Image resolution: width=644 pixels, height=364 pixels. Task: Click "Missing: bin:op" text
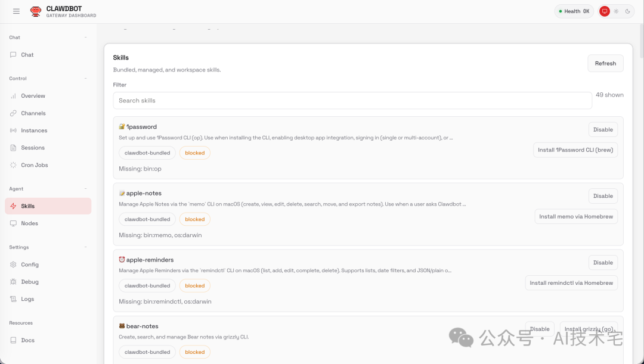tap(140, 169)
